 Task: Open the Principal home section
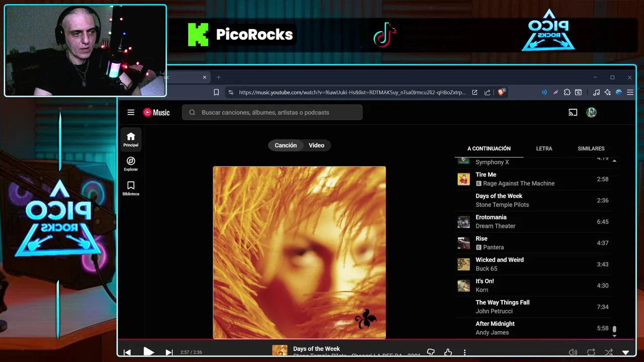click(x=131, y=139)
